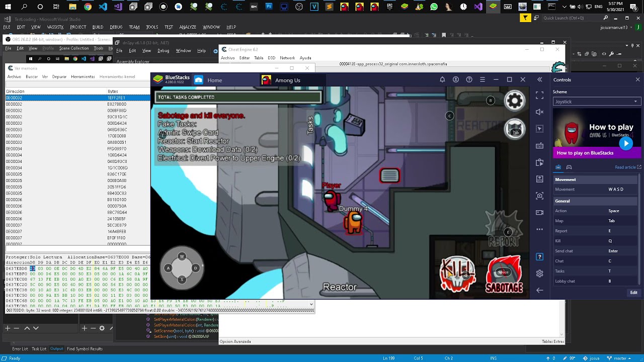
Task: Open Buscar menu in Ver memoria window
Action: tap(32, 77)
